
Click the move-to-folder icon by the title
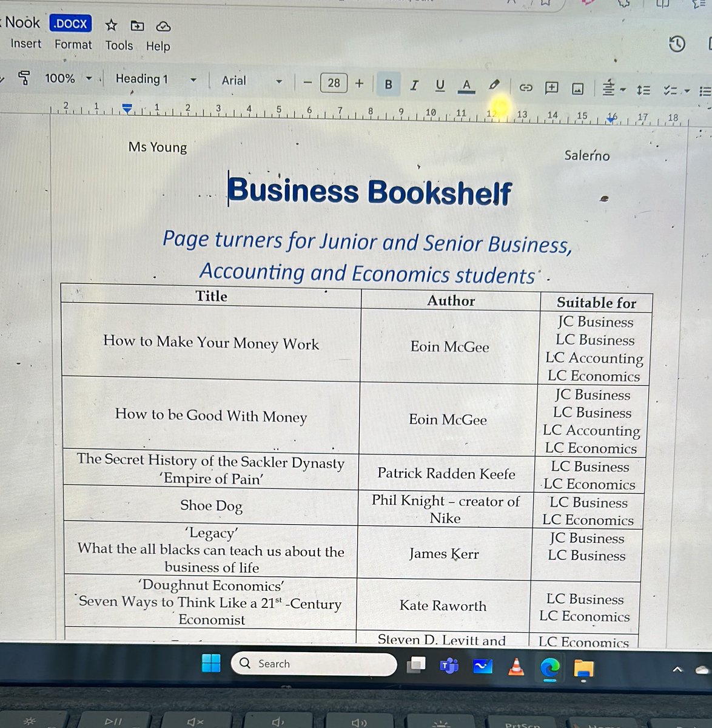click(x=138, y=25)
